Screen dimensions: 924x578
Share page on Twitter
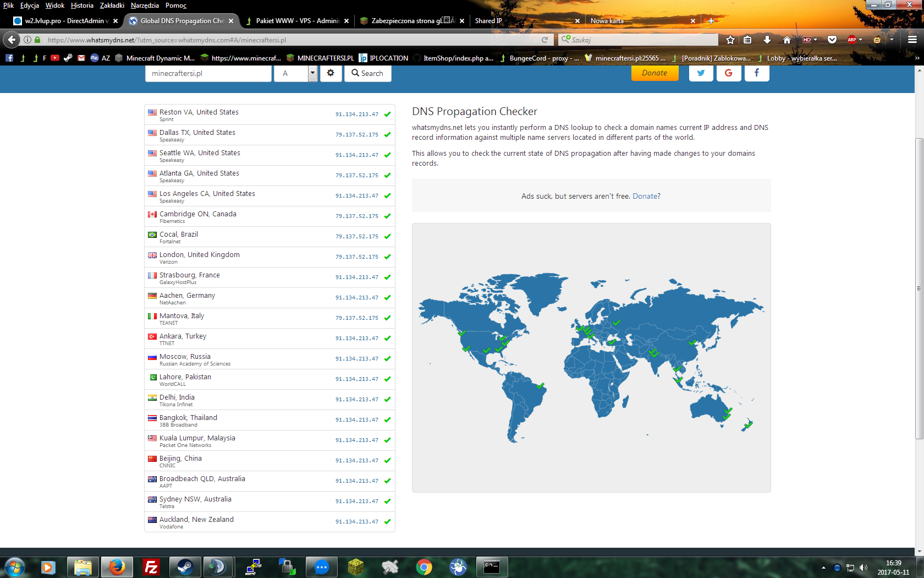pos(701,73)
